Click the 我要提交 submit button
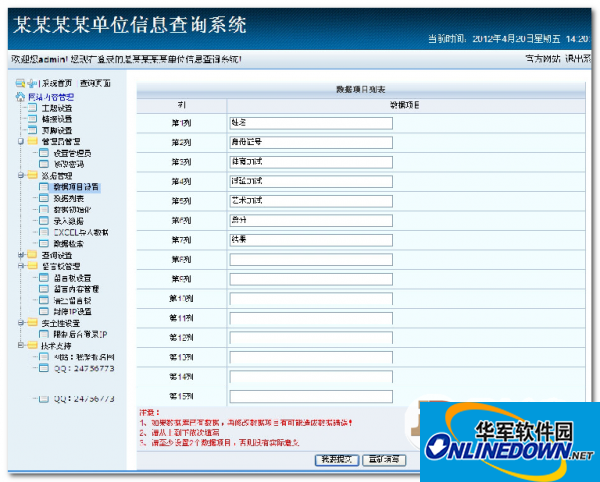Viewport: 600px width, 482px height. [x=337, y=459]
